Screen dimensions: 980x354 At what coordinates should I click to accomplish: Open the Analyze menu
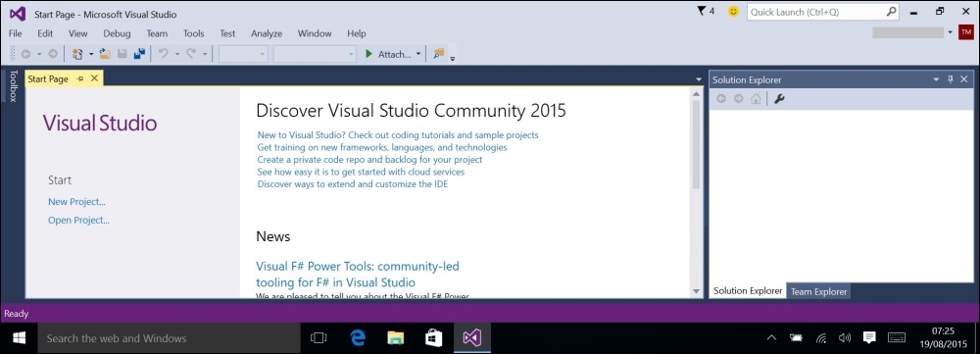[267, 33]
